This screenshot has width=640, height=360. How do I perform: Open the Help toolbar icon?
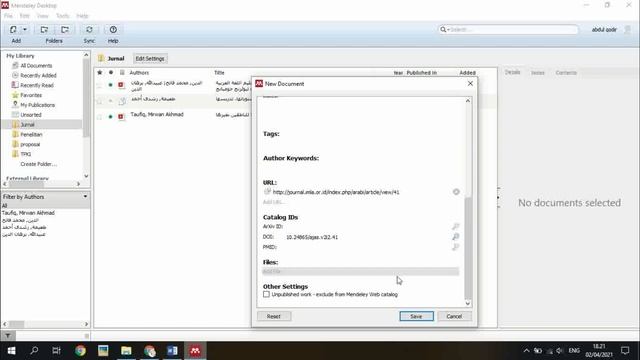113,30
